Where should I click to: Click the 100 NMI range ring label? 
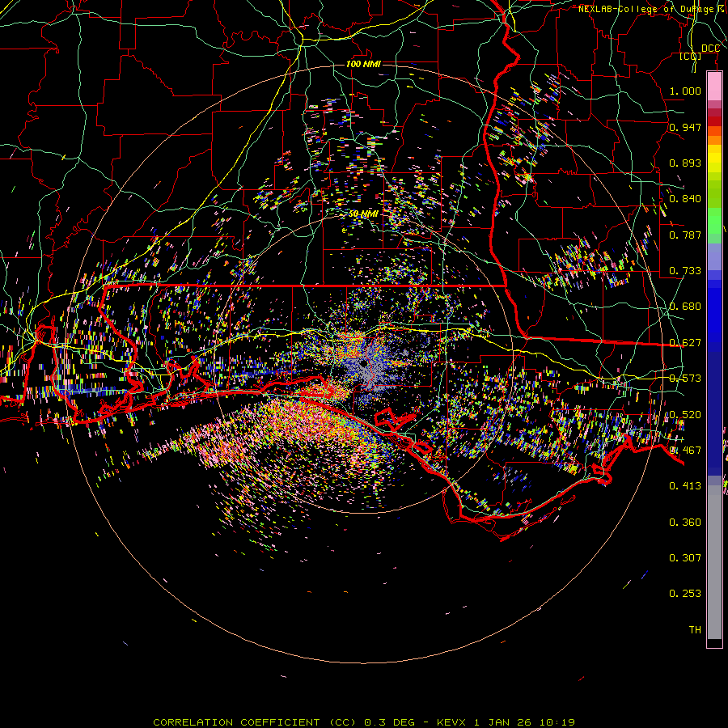click(x=363, y=64)
